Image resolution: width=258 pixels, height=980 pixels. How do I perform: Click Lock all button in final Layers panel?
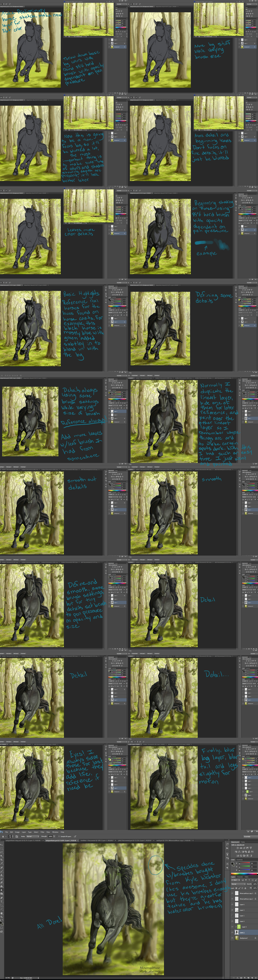click(x=245, y=888)
